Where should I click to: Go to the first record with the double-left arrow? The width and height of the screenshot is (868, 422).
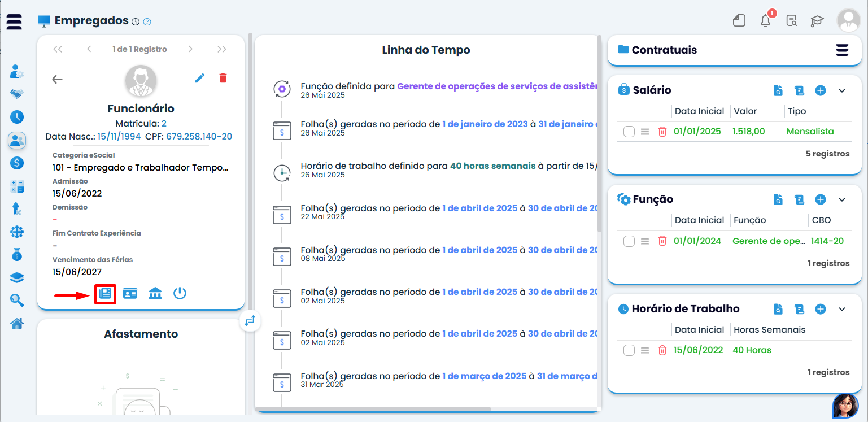(58, 49)
